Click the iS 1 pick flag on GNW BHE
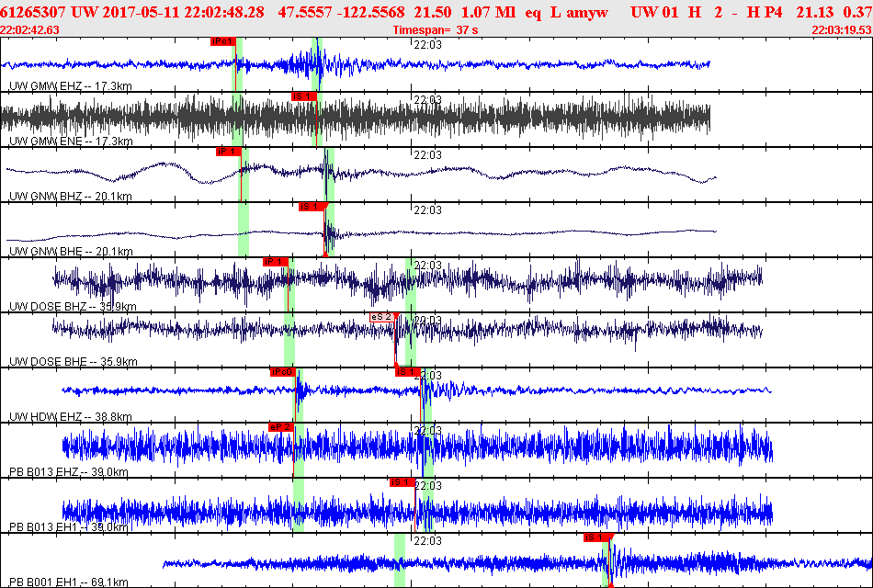 click(x=312, y=207)
